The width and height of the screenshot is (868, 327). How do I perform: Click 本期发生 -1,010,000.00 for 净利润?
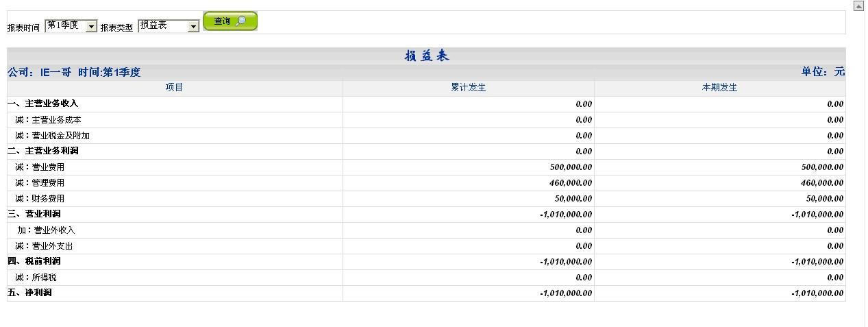pyautogui.click(x=817, y=293)
